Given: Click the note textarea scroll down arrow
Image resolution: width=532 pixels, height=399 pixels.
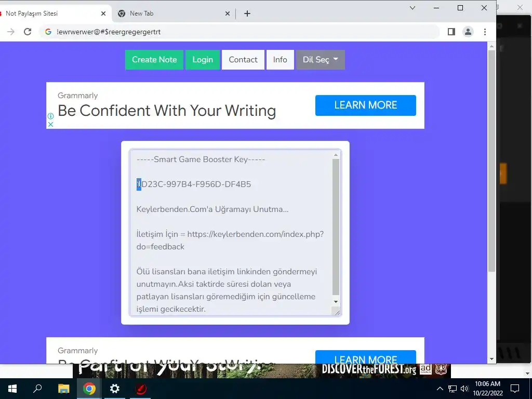Looking at the screenshot, I should tap(336, 302).
